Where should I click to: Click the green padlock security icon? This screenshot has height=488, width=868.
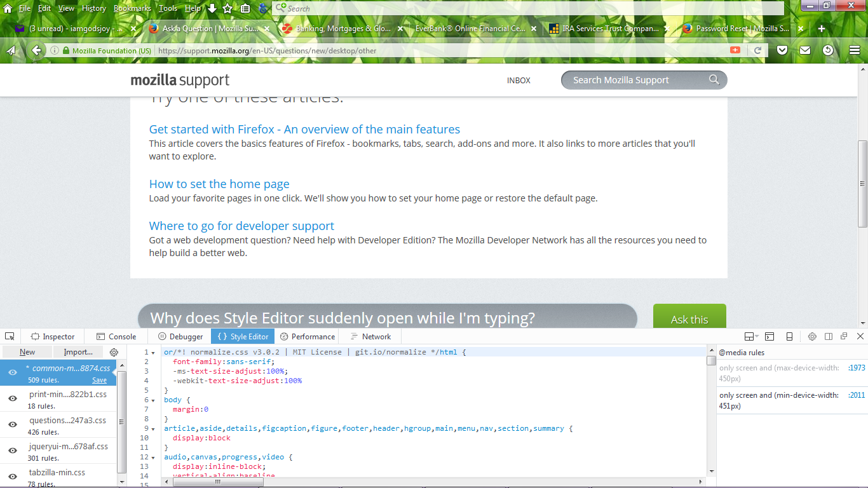[66, 50]
